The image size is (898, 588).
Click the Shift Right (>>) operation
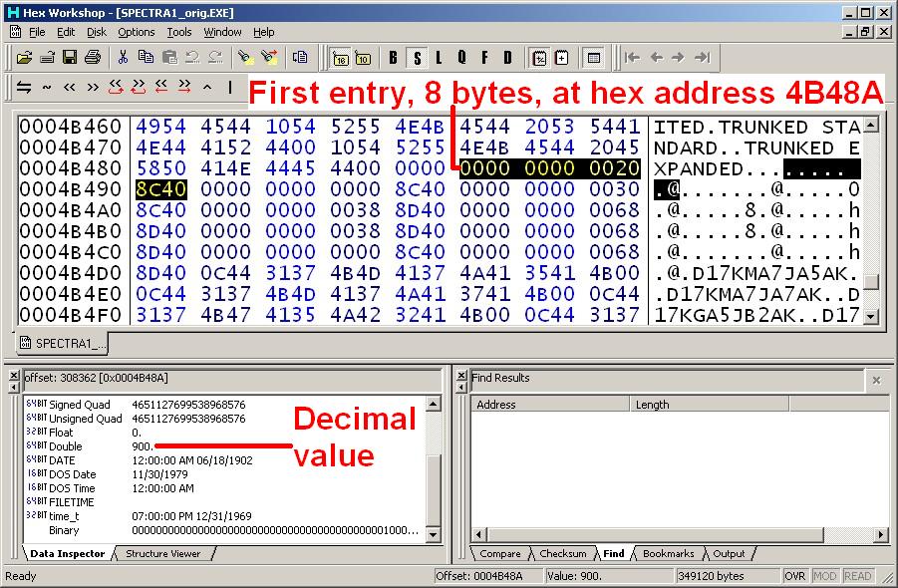pyautogui.click(x=93, y=87)
